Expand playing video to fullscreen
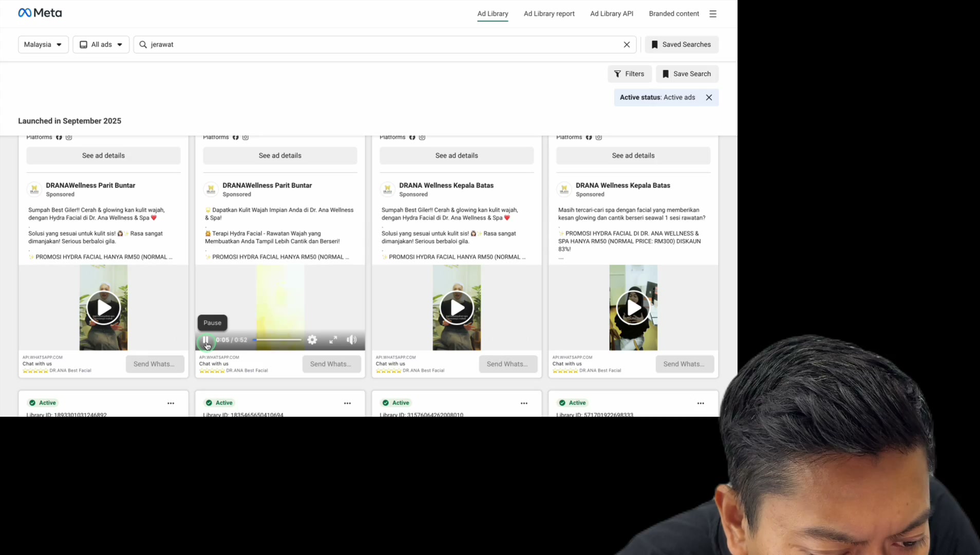Image resolution: width=980 pixels, height=555 pixels. click(333, 340)
